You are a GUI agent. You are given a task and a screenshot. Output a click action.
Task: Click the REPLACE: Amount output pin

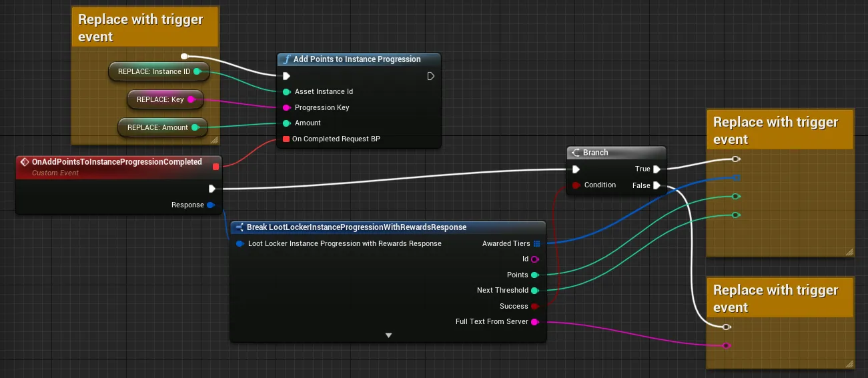[195, 127]
